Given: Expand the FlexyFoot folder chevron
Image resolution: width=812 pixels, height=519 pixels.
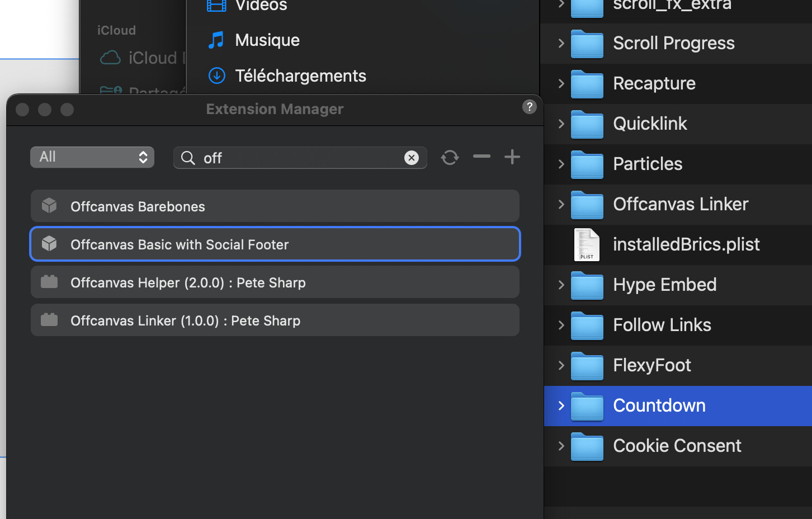Looking at the screenshot, I should (561, 365).
